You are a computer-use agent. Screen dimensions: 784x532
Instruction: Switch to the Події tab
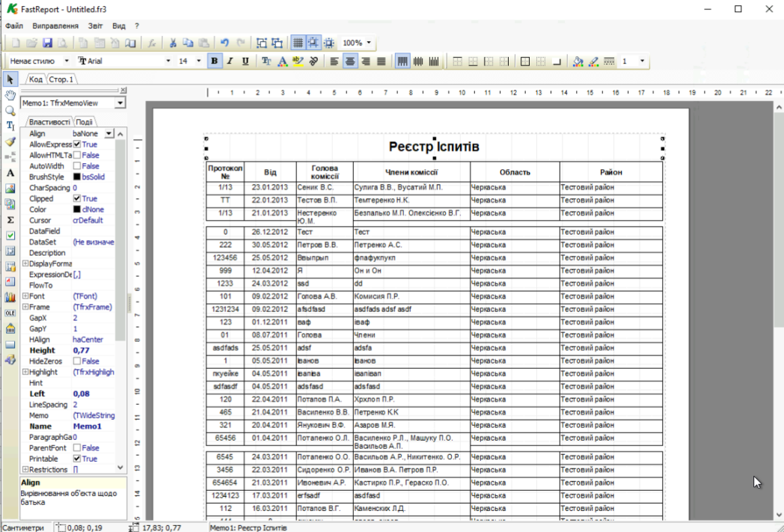pyautogui.click(x=84, y=122)
